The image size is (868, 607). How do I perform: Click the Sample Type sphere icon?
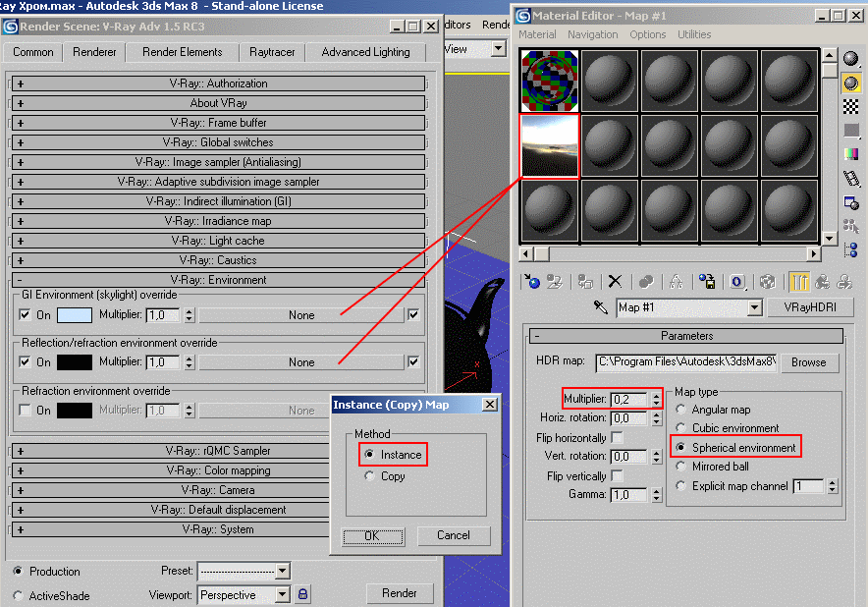click(x=851, y=58)
